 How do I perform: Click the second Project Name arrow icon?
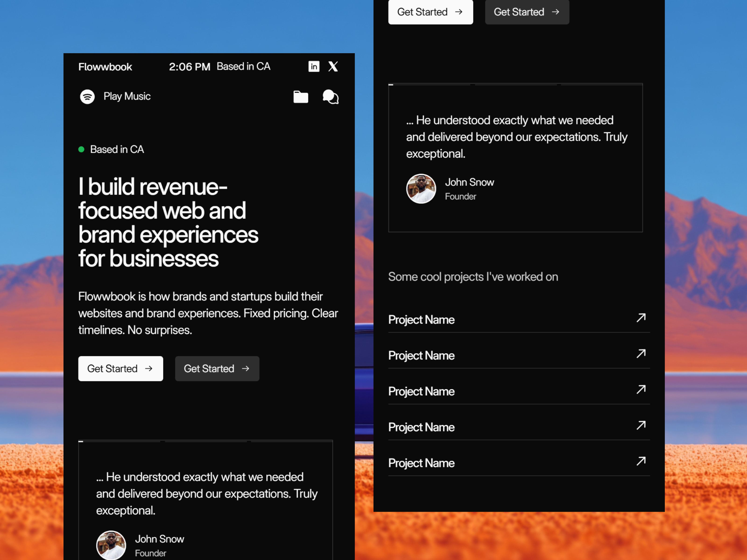pyautogui.click(x=641, y=353)
